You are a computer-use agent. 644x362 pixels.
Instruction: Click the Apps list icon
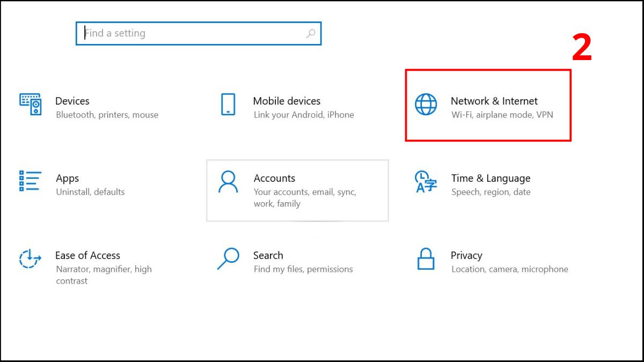(x=31, y=181)
